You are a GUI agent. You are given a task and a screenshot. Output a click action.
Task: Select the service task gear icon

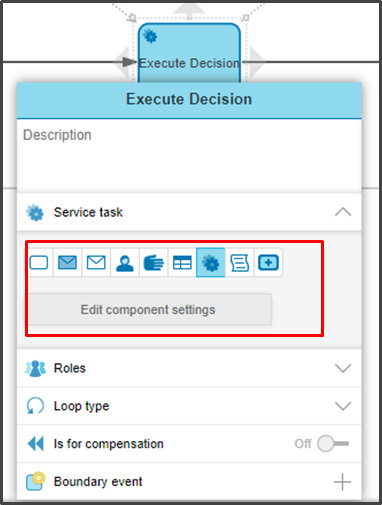coord(211,262)
